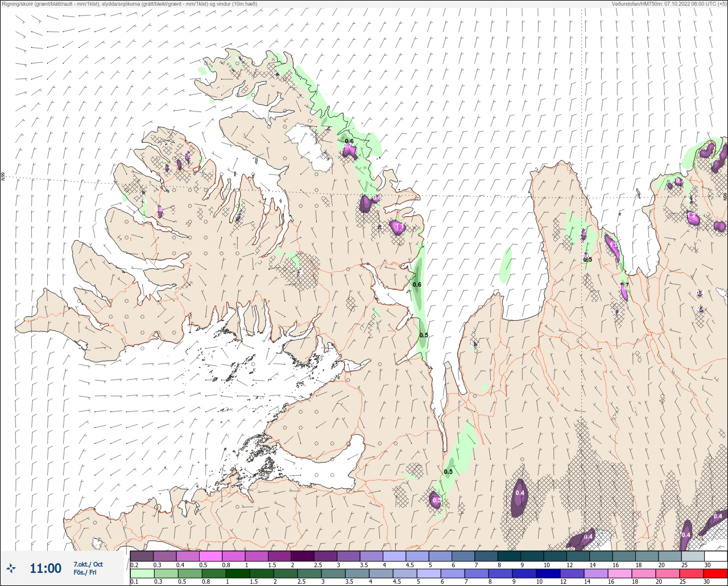Click the Veðurstofan logo icon beside 11:00
The image size is (728, 586).
tap(11, 568)
